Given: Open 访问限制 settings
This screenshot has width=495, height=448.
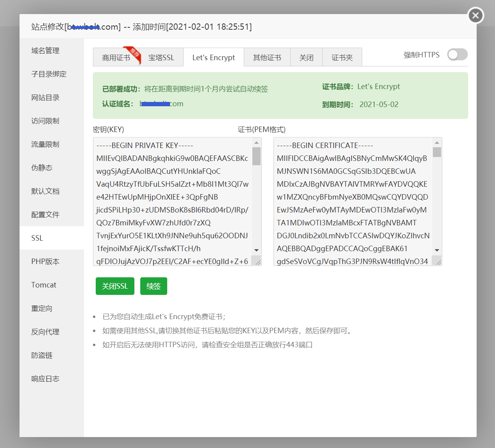Looking at the screenshot, I should click(x=44, y=121).
